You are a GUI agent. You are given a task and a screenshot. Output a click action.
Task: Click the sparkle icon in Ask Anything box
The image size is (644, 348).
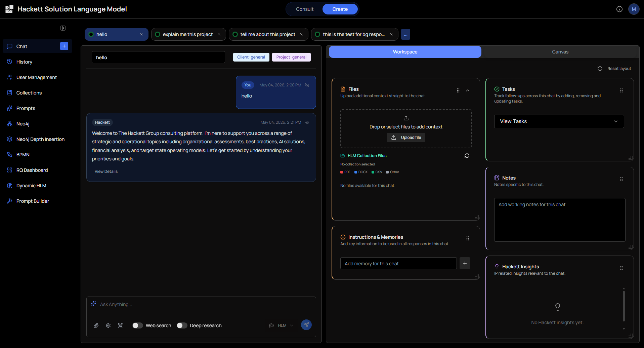(93, 304)
